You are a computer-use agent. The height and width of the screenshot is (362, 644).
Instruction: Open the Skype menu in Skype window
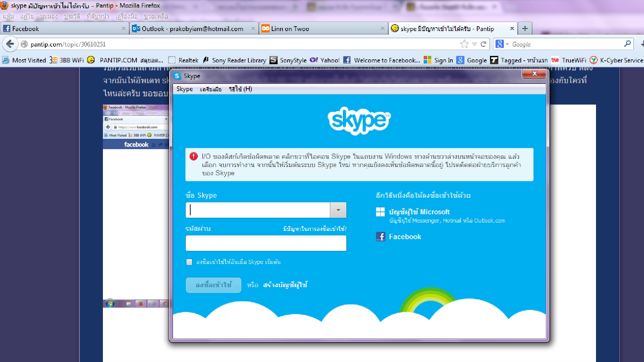(x=185, y=89)
